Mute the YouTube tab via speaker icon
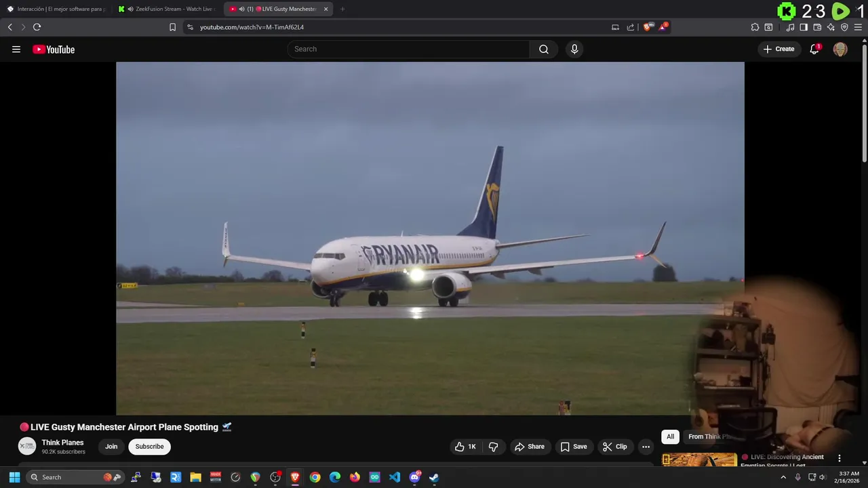 tap(242, 9)
